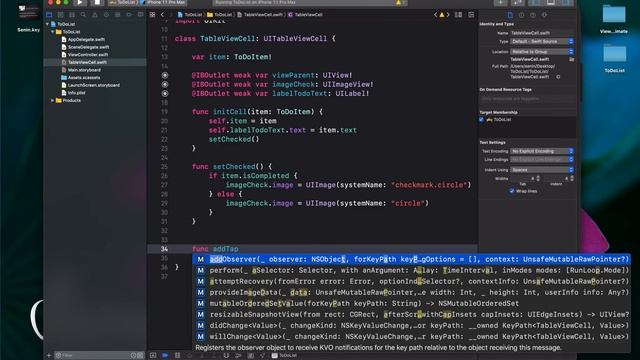Toggle ToDoList target membership checkbox
640x360 pixels.
point(482,120)
